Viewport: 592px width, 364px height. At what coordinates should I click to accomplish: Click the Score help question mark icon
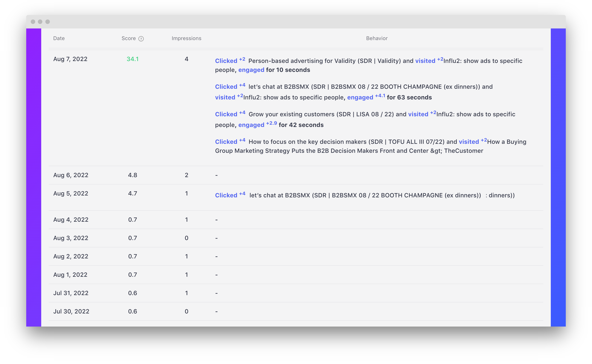141,39
